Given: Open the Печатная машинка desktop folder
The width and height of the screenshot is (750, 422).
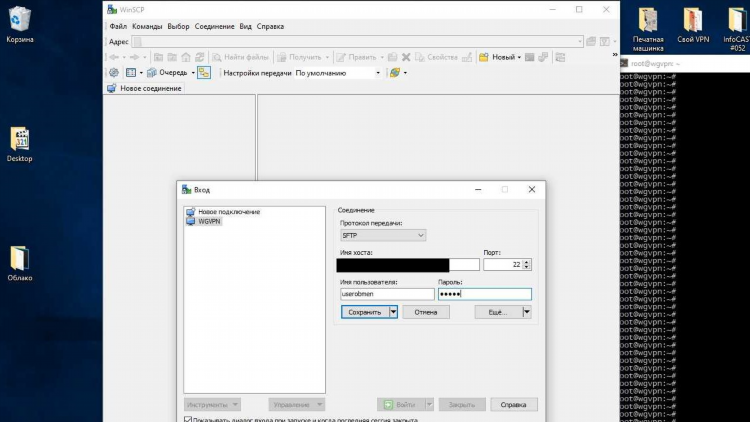Looking at the screenshot, I should click(648, 29).
